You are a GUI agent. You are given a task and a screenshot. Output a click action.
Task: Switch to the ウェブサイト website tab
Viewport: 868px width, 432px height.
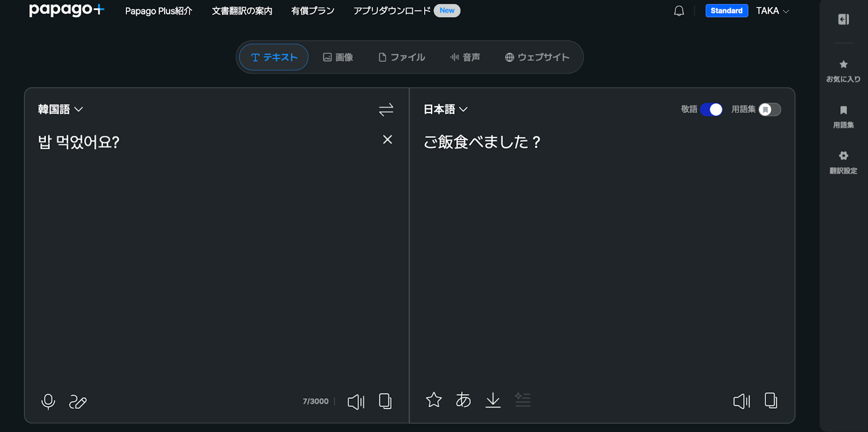point(537,57)
